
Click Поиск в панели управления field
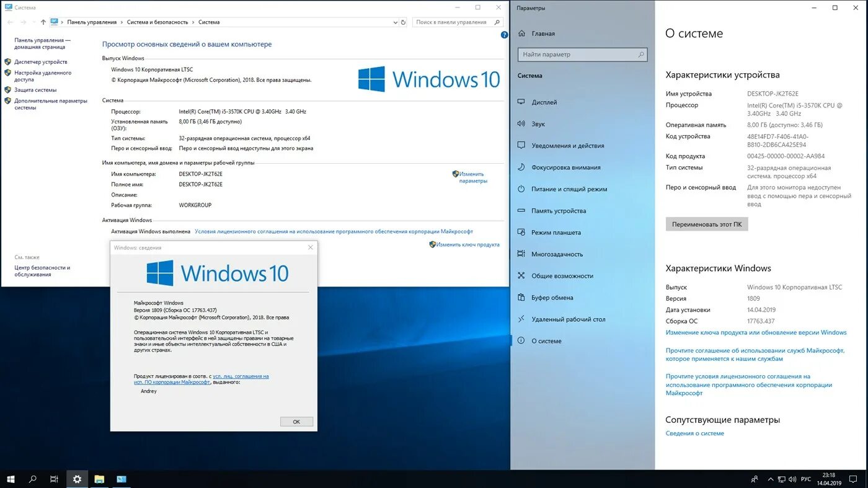coord(457,22)
